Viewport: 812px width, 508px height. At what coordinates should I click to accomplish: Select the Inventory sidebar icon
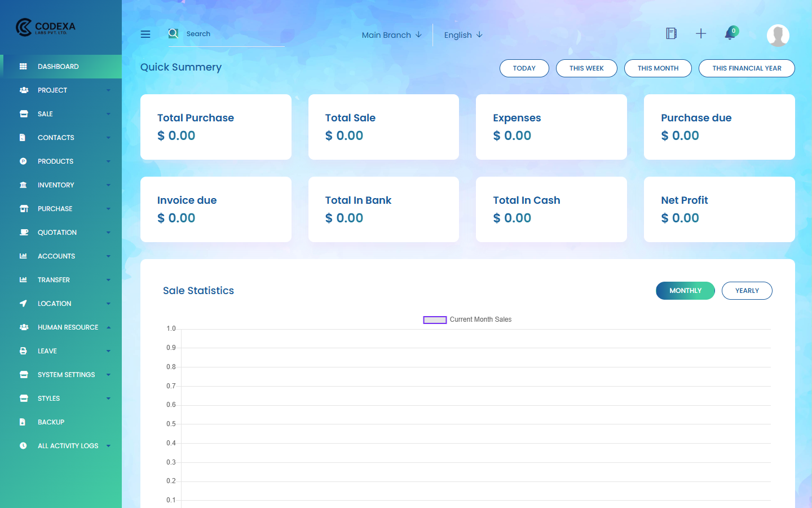pyautogui.click(x=23, y=185)
